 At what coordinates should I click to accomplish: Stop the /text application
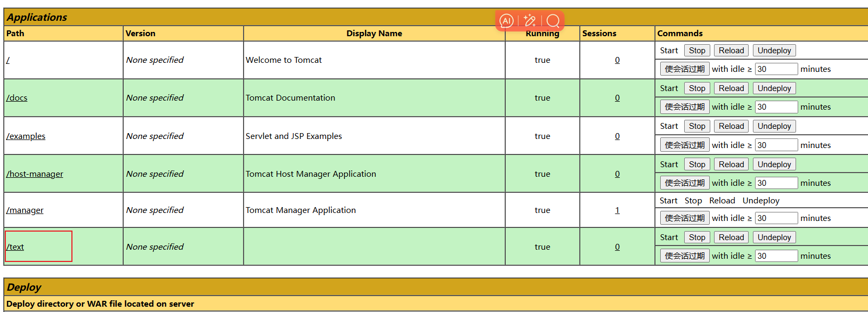(696, 237)
